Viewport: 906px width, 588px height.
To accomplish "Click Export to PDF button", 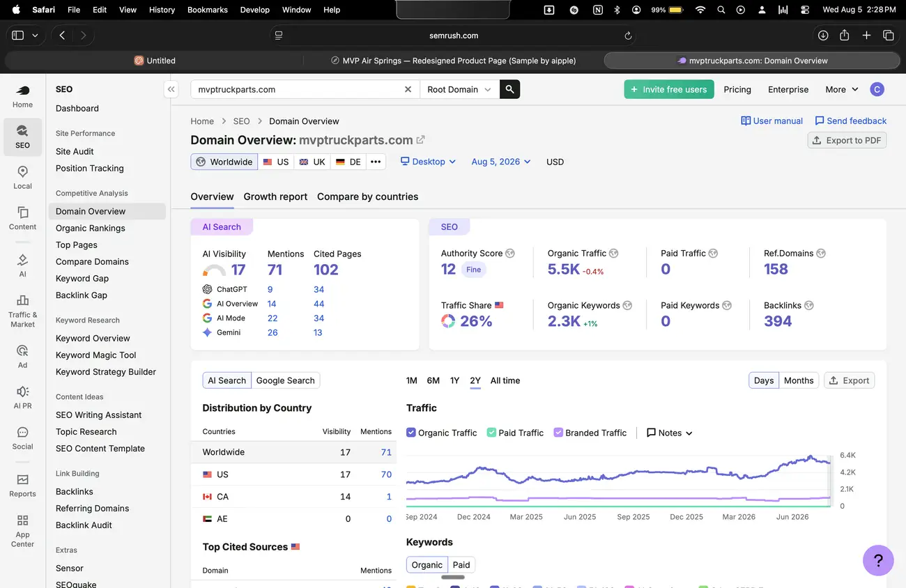I will point(847,140).
